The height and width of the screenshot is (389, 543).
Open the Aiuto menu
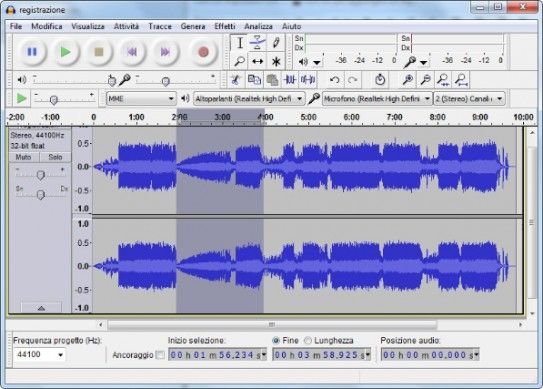(291, 26)
